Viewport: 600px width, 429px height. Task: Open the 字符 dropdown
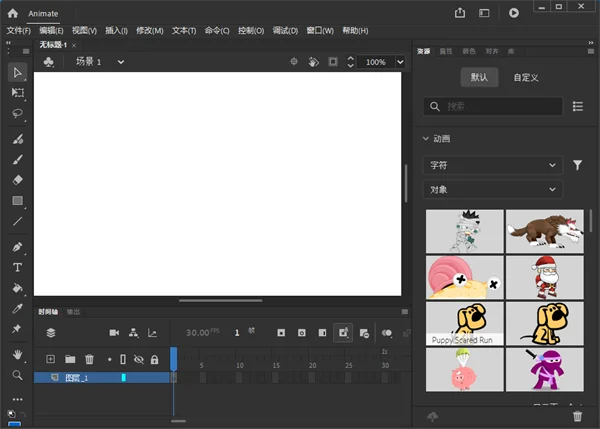493,165
